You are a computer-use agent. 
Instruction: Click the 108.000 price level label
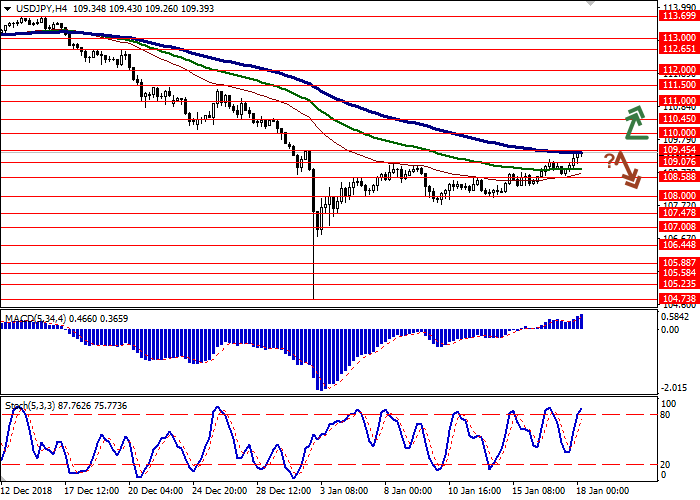click(677, 196)
